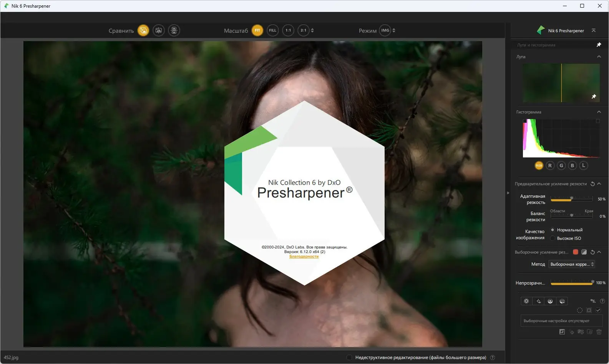The image size is (609, 364).
Task: Switch to split preview compare mode
Action: pyautogui.click(x=159, y=30)
